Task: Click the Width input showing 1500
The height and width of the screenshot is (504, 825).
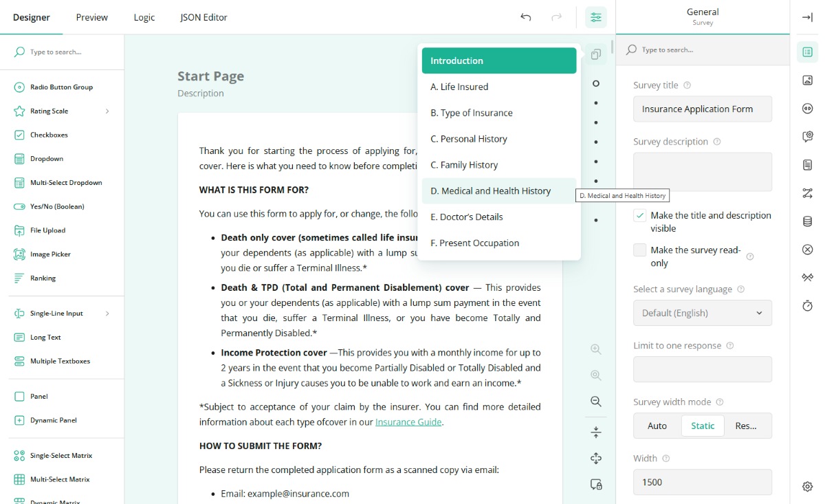Action: point(703,482)
